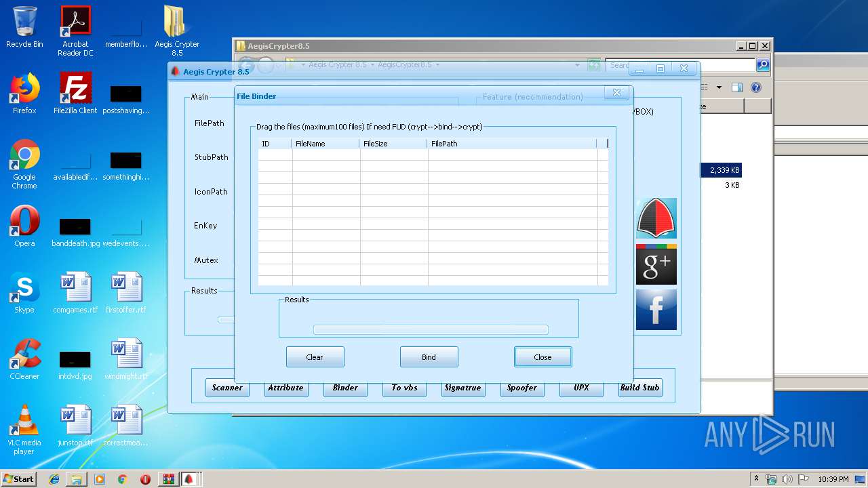The width and height of the screenshot is (868, 488).
Task: Click the Signatrue button
Action: click(463, 388)
